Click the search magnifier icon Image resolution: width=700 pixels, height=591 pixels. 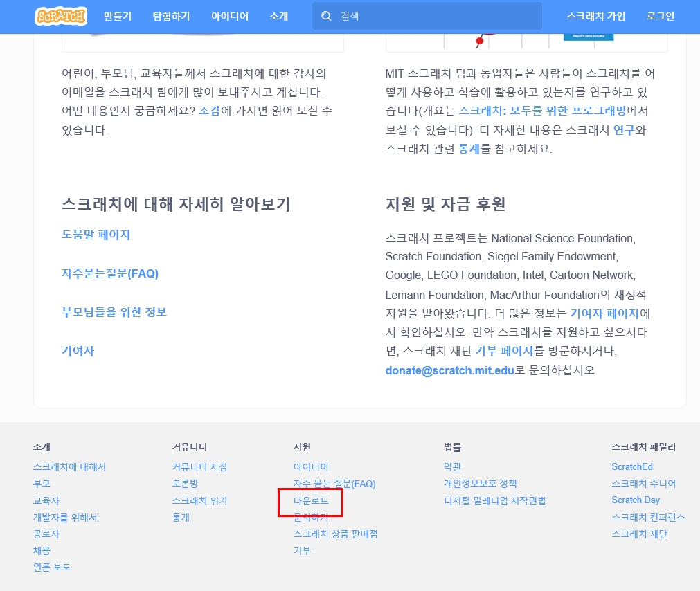(326, 16)
